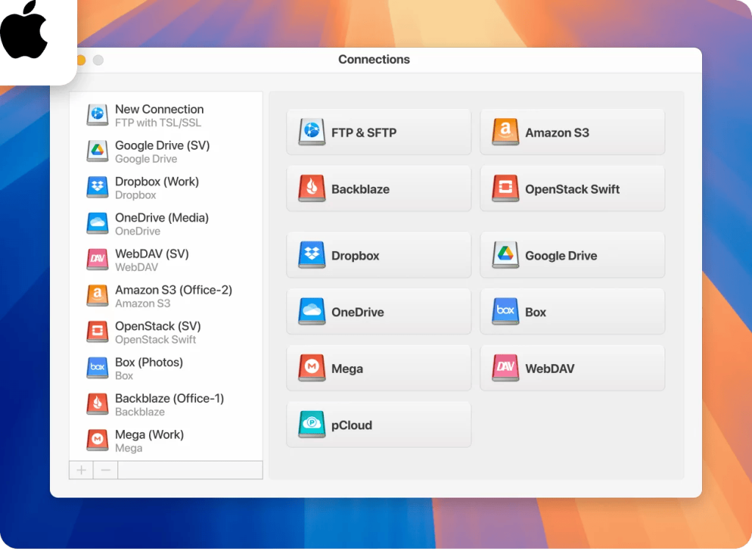Click the Mega connection tile
The width and height of the screenshot is (752, 560).
pos(379,368)
